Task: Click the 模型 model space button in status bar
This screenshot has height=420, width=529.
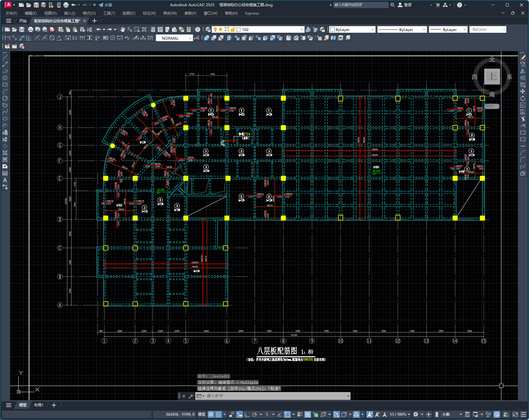Action: (x=202, y=414)
